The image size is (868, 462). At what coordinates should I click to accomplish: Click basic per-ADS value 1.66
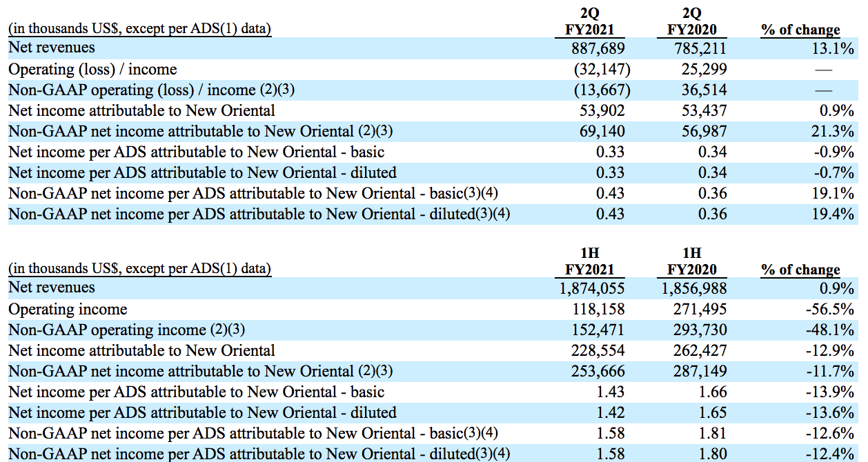pos(713,392)
